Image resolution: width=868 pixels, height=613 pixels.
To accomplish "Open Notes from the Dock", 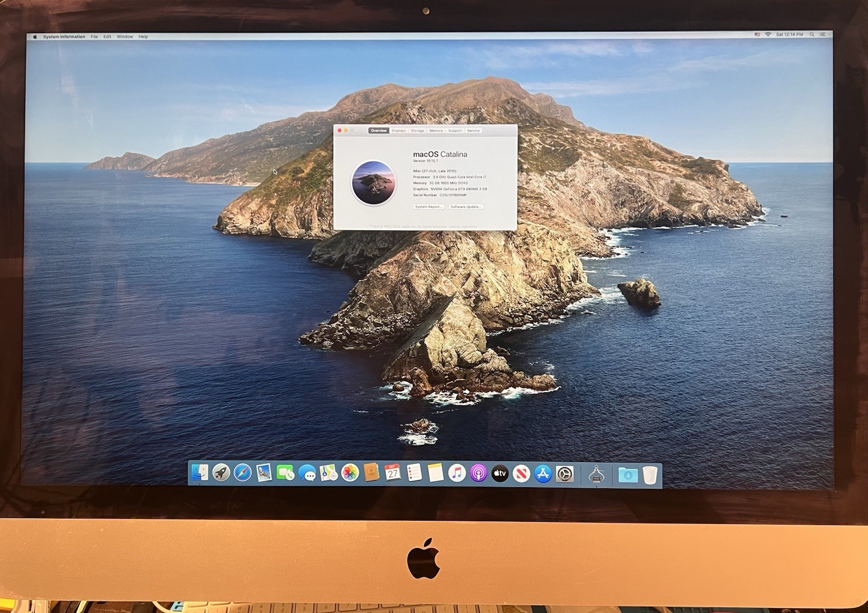I will (x=436, y=474).
